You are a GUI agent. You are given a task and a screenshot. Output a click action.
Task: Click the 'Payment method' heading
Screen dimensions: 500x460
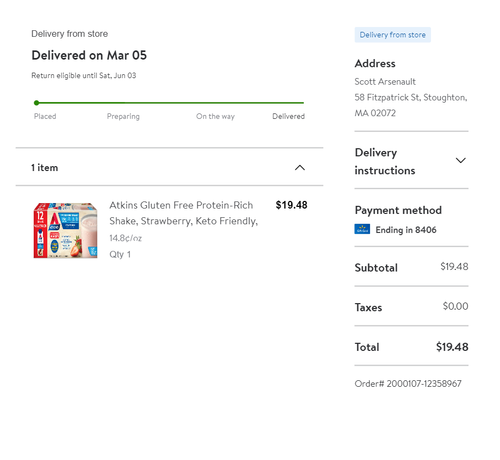(398, 210)
